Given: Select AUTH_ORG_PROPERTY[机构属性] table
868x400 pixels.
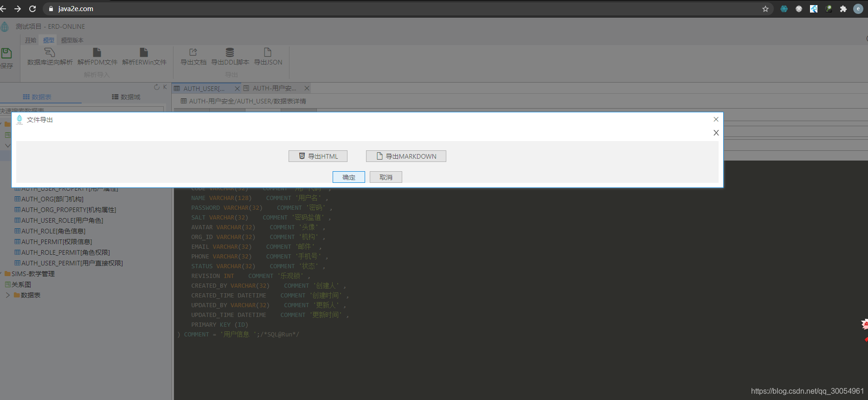Looking at the screenshot, I should (x=69, y=210).
